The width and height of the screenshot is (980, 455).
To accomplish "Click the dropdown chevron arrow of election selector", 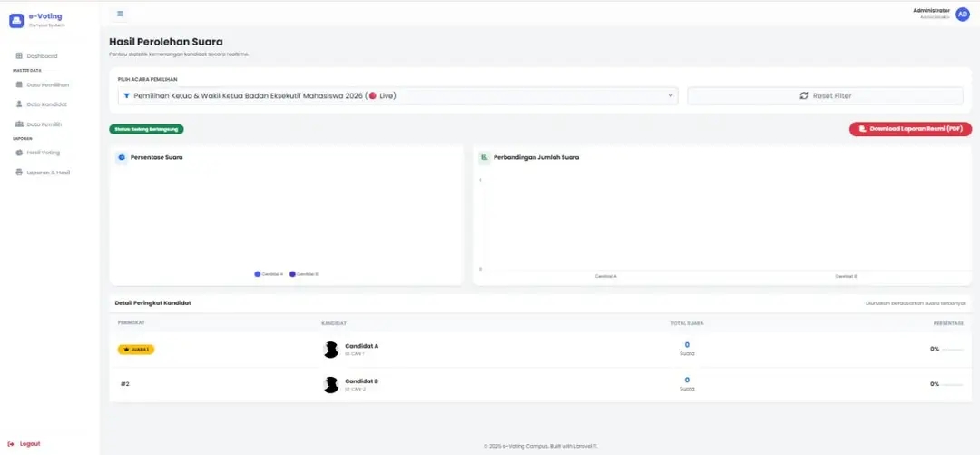I will (670, 95).
